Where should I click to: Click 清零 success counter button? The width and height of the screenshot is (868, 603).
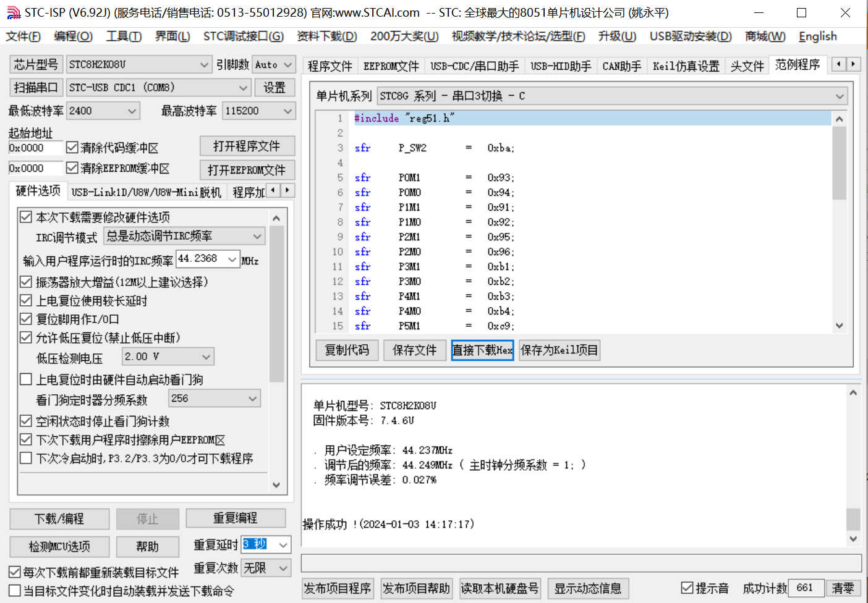click(x=843, y=588)
